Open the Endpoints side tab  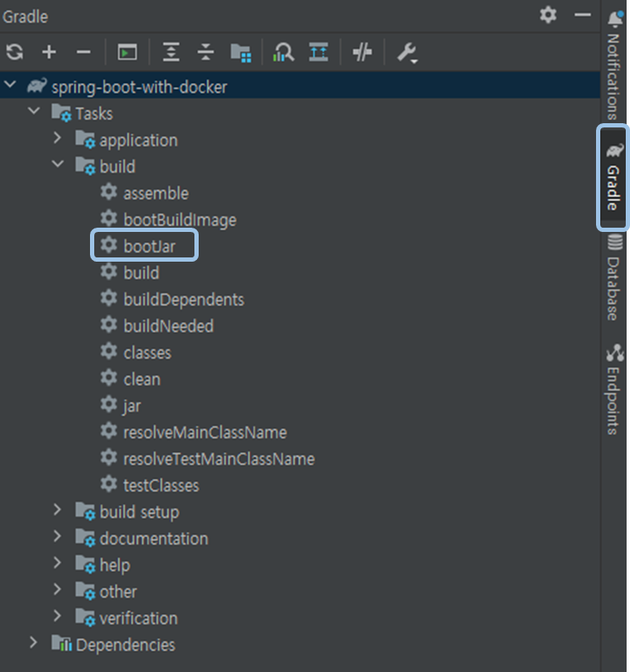coord(615,389)
